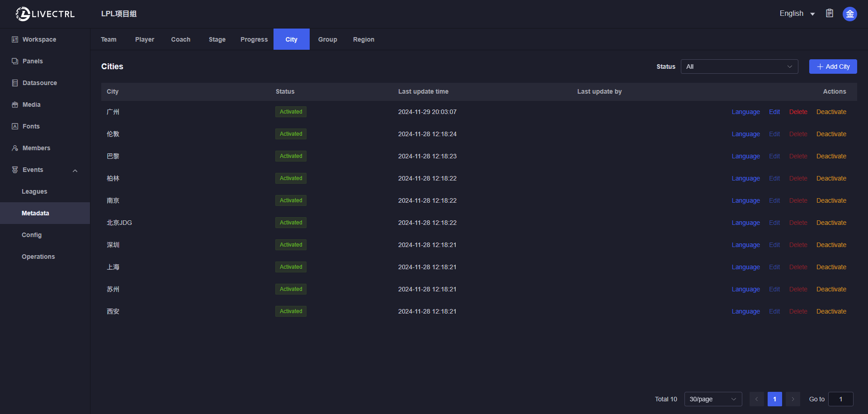Screen dimensions: 868x414
Task: Select the Fonts sidebar icon
Action: [x=15, y=126]
